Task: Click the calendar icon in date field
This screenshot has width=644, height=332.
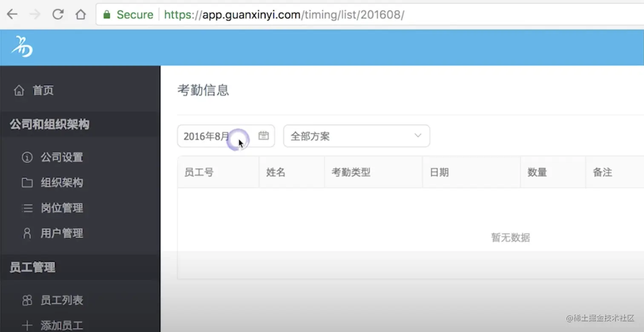Action: pyautogui.click(x=264, y=136)
